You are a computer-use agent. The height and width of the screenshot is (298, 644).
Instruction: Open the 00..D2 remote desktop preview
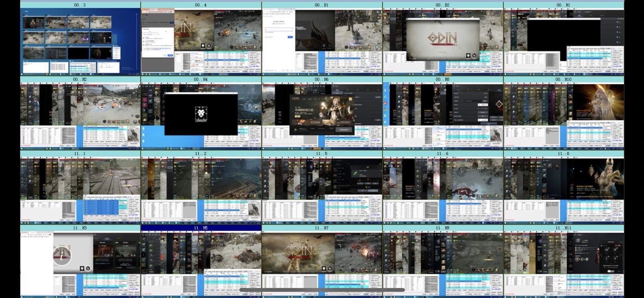(x=443, y=42)
